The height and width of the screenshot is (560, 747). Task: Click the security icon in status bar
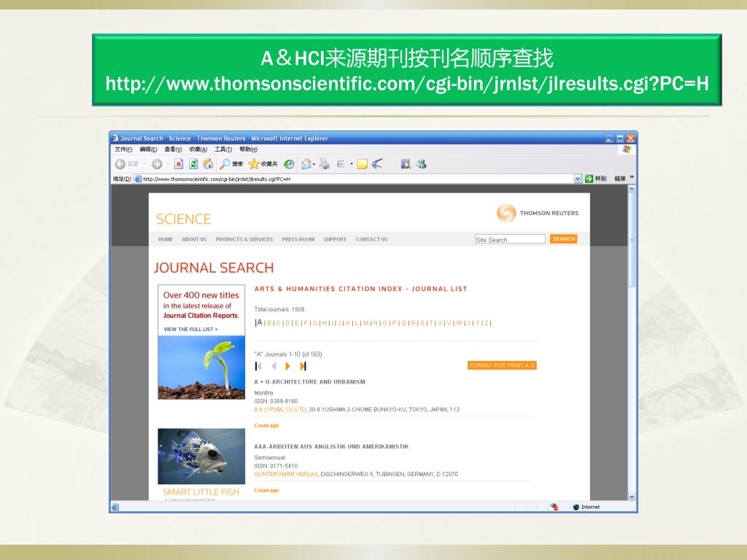(554, 507)
